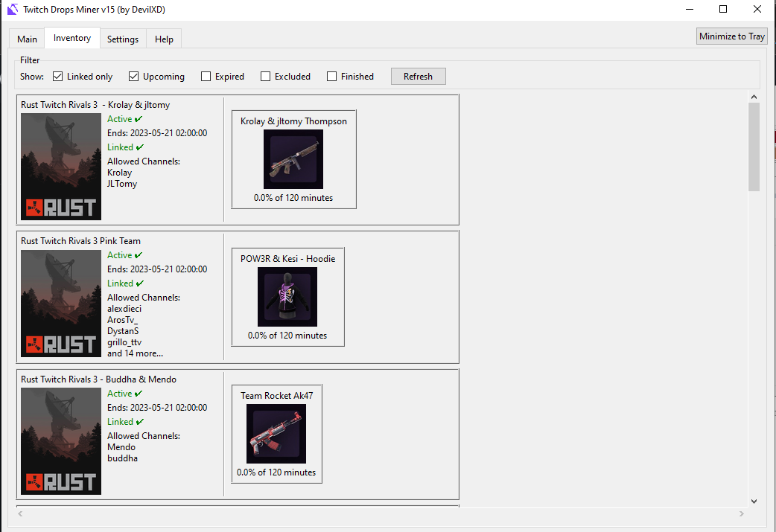Select the Krolay & jltomy Thompson weapon image
Screen dimensions: 776x532
coord(293,158)
